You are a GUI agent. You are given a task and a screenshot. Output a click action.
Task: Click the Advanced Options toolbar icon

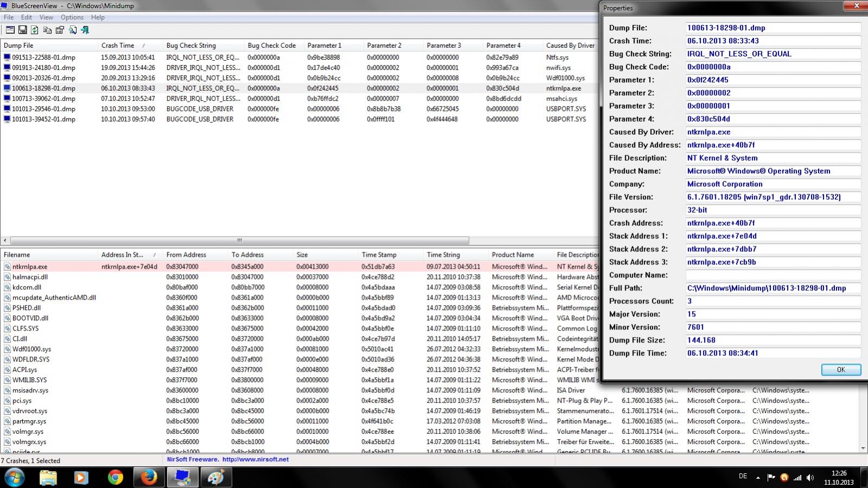10,30
